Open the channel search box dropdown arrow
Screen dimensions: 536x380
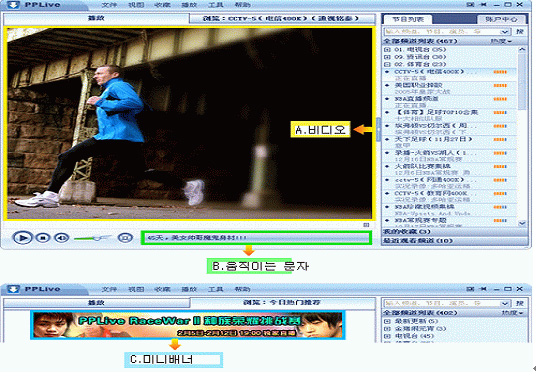505,32
